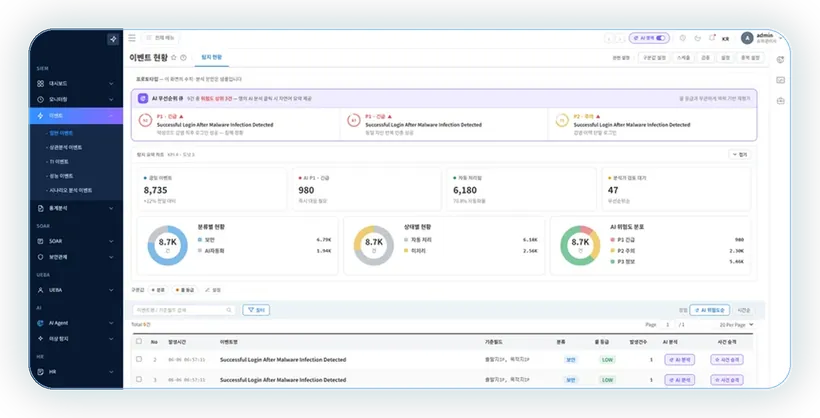Favorite the page with the star icon
The image size is (820, 418).
pyautogui.click(x=174, y=58)
